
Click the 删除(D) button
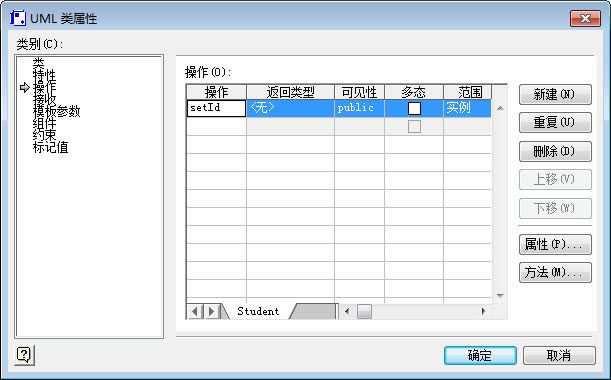(x=555, y=151)
